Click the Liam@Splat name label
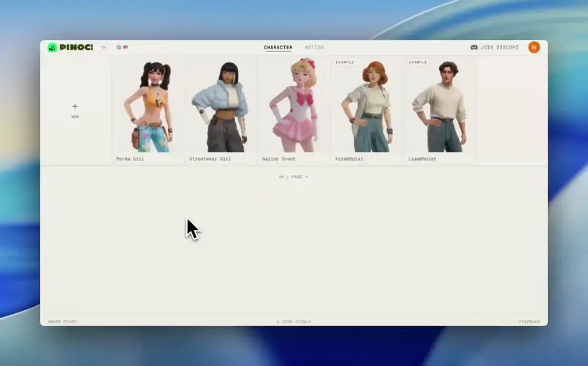588x366 pixels. coord(422,159)
